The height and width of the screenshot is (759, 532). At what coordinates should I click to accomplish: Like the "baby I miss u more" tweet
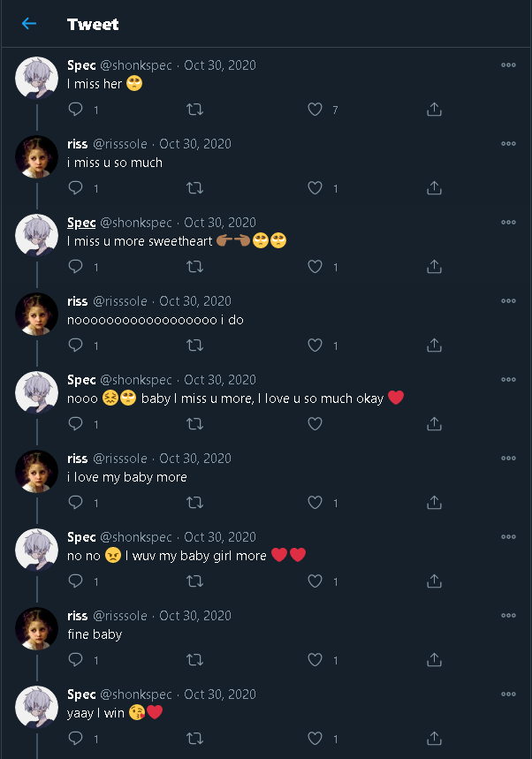coord(315,424)
